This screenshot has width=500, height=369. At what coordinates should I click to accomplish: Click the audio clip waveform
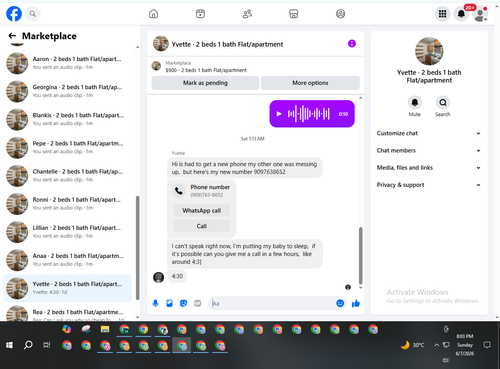pos(309,114)
